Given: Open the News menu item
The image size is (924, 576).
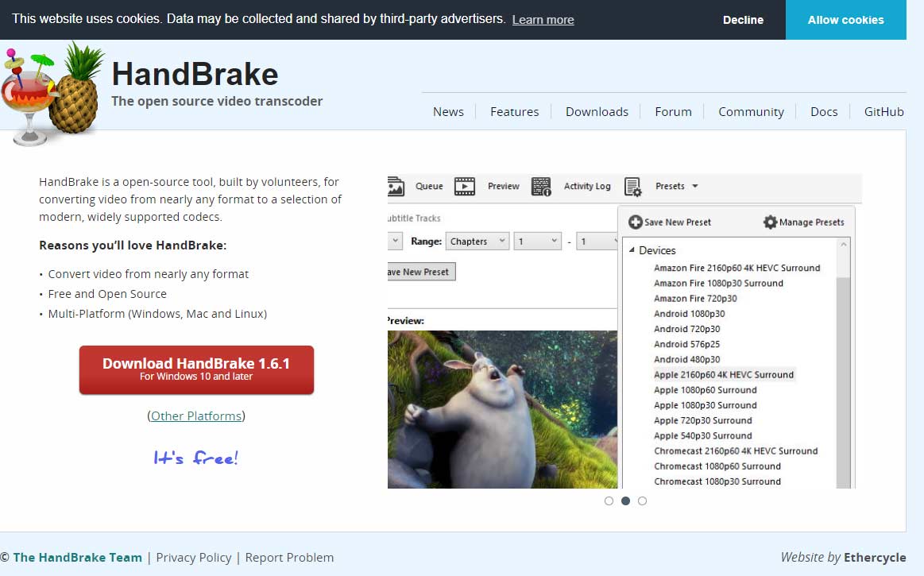Looking at the screenshot, I should click(448, 111).
